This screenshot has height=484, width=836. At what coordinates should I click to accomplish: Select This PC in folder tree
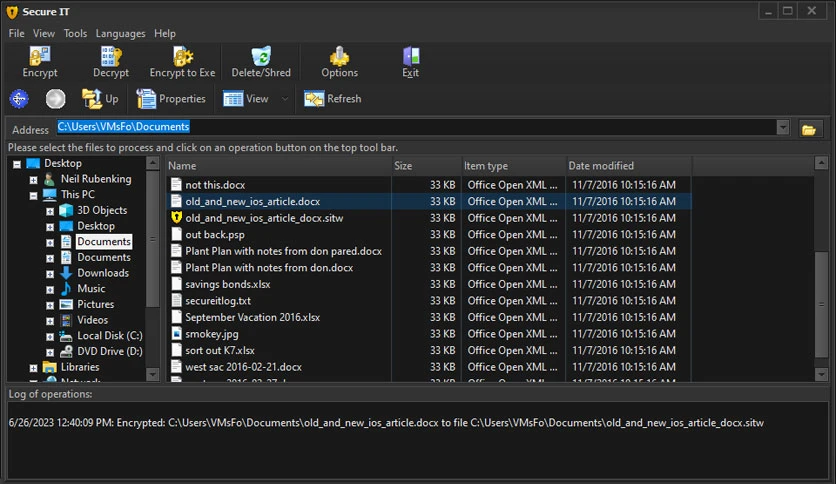[x=78, y=194]
